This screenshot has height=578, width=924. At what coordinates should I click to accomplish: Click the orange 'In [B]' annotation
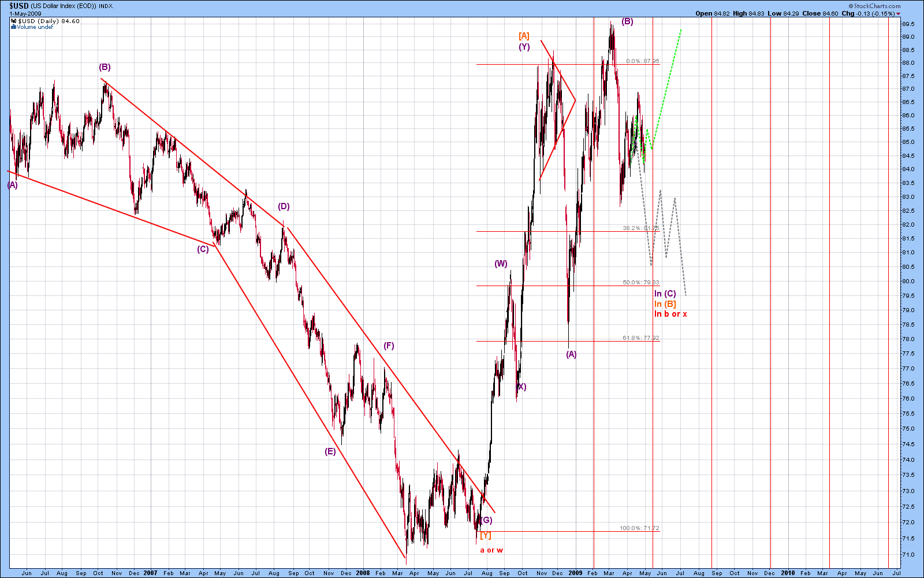point(665,304)
